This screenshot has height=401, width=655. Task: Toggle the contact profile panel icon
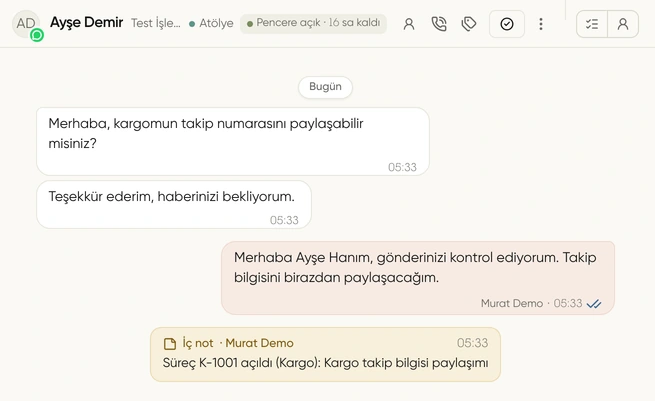pyautogui.click(x=623, y=24)
